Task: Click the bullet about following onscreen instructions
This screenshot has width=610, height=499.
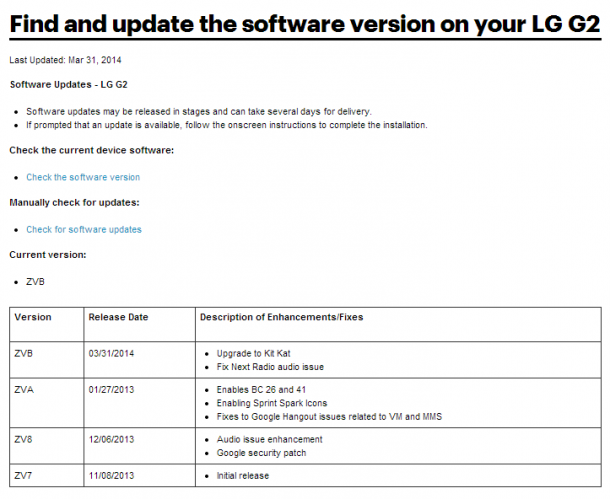Action: pos(227,125)
